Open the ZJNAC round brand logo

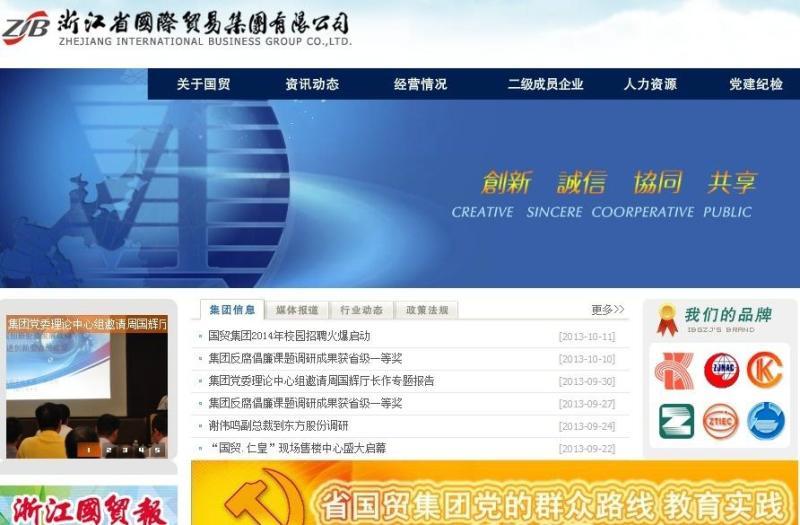(x=721, y=370)
